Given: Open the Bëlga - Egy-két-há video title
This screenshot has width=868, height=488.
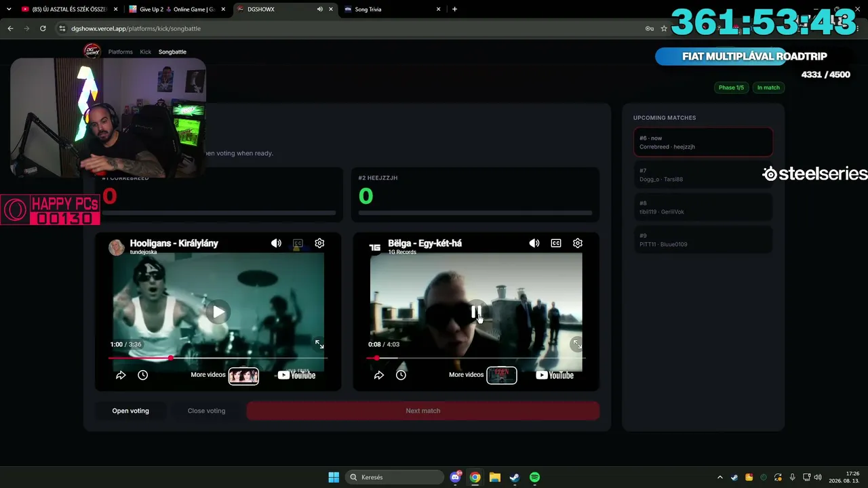Looking at the screenshot, I should 425,243.
